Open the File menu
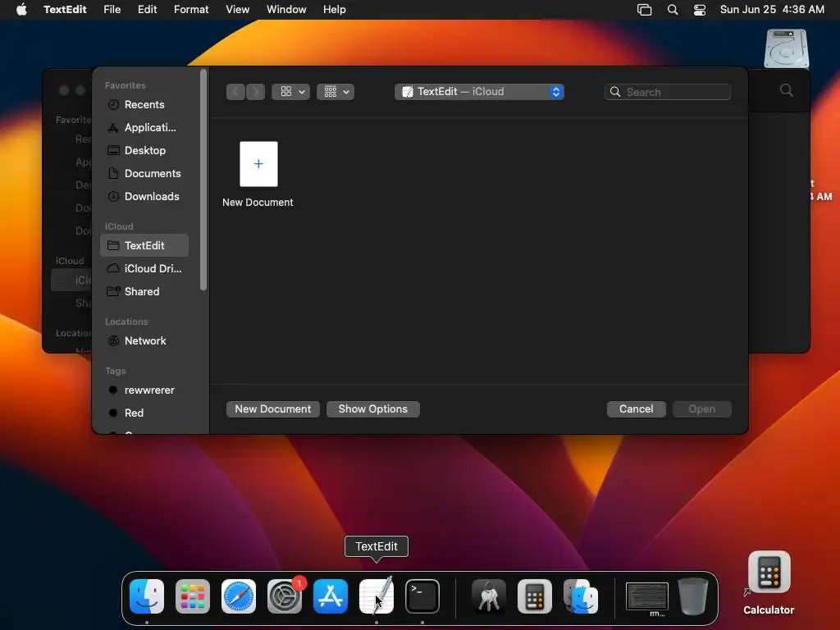 pos(112,9)
